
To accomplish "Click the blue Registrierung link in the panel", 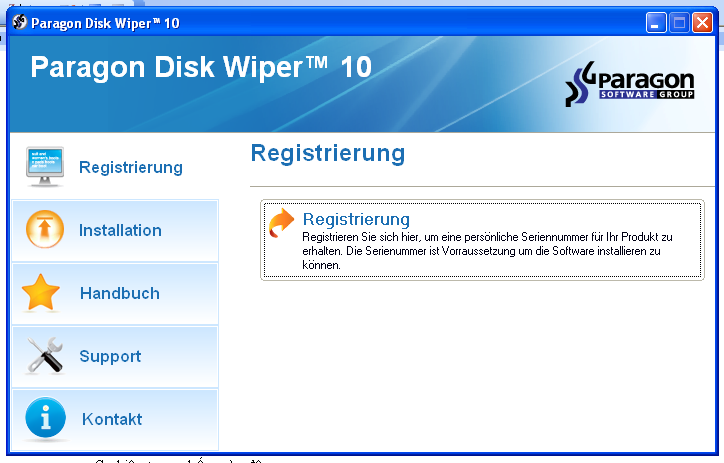I will coord(356,219).
